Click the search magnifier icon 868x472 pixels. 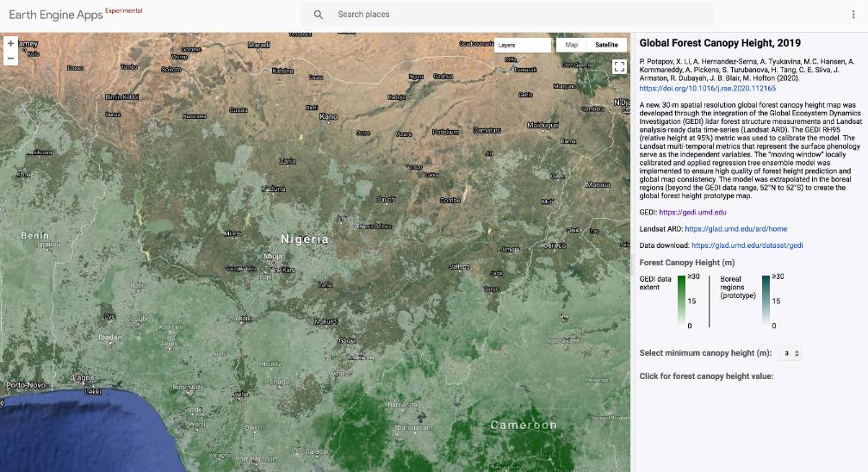tap(319, 15)
